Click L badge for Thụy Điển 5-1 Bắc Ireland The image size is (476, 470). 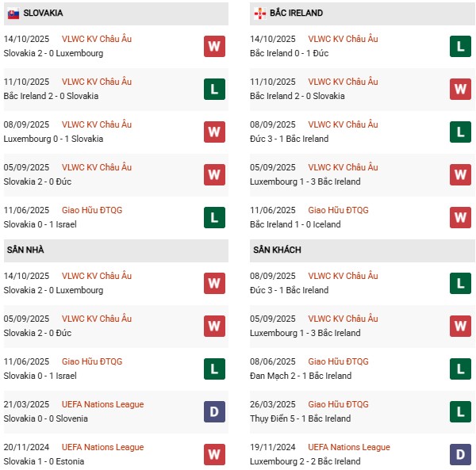pyautogui.click(x=460, y=411)
